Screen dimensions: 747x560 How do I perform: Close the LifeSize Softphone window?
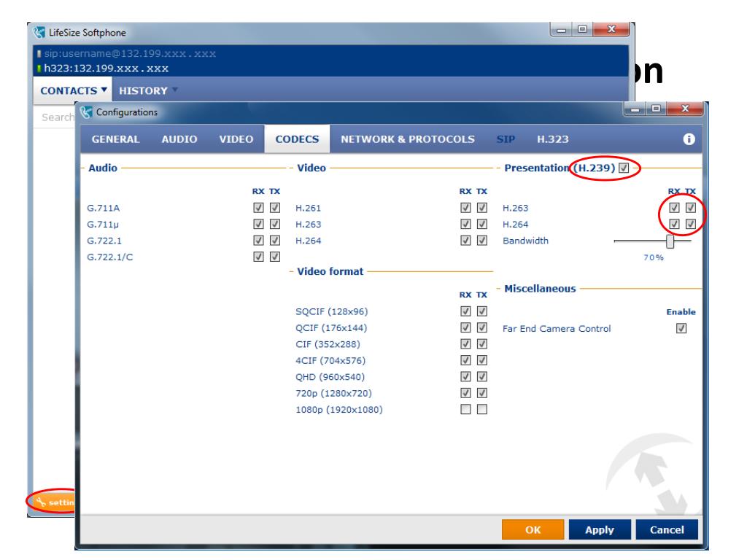611,29
